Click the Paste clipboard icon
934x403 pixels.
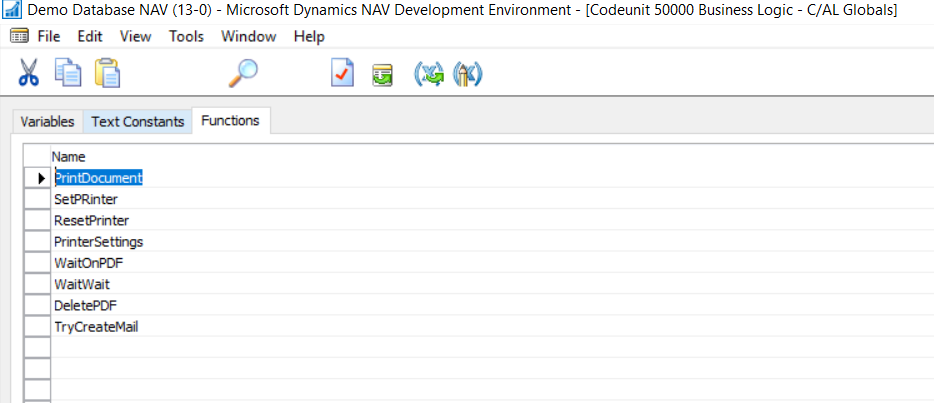[x=108, y=73]
